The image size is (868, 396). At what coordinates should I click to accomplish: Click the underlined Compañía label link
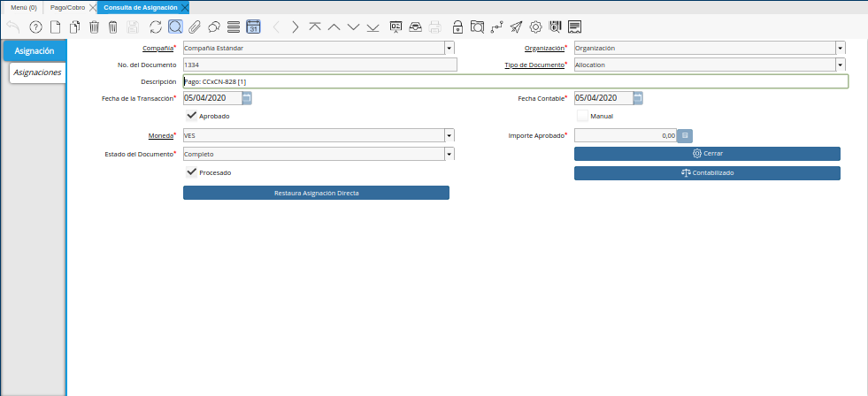tap(158, 48)
